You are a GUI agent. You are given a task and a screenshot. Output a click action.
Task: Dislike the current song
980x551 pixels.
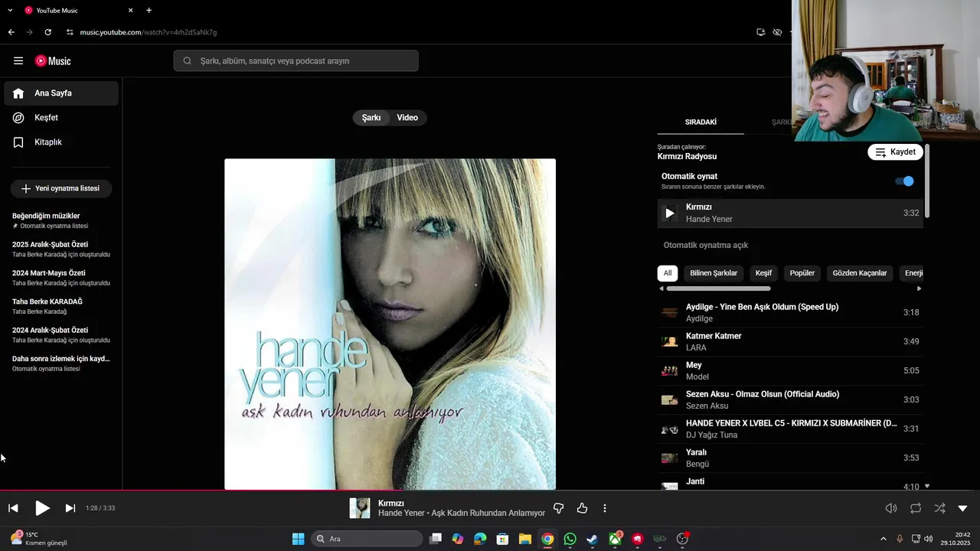point(558,508)
